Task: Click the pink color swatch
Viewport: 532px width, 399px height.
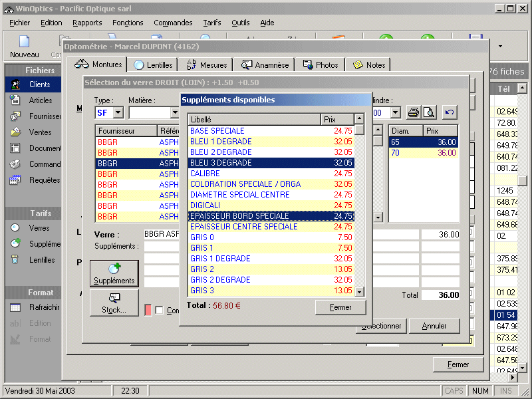Action: [148, 311]
